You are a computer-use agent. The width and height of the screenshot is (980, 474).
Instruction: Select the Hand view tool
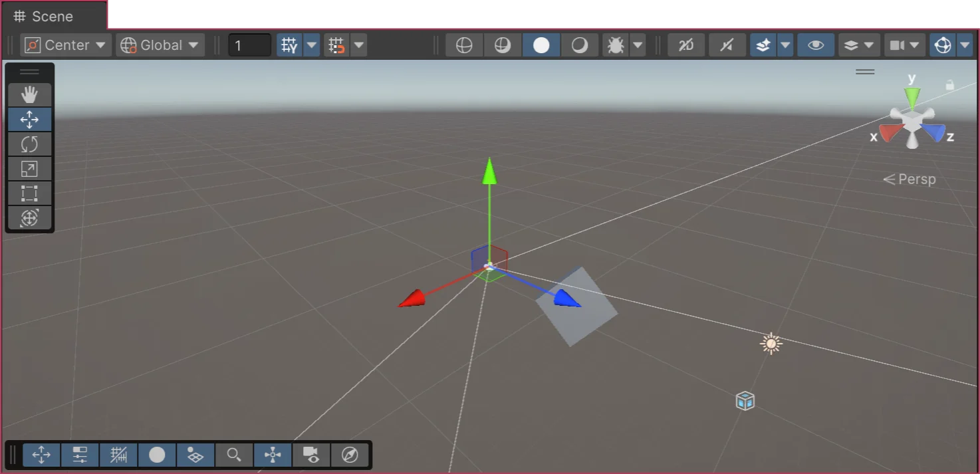pyautogui.click(x=29, y=94)
